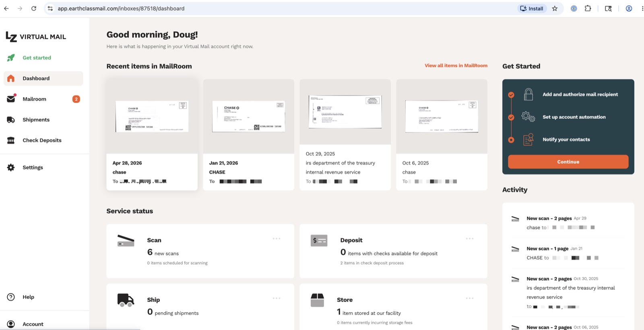
Task: Click the scanner icon in the Scan card
Action: tap(126, 240)
